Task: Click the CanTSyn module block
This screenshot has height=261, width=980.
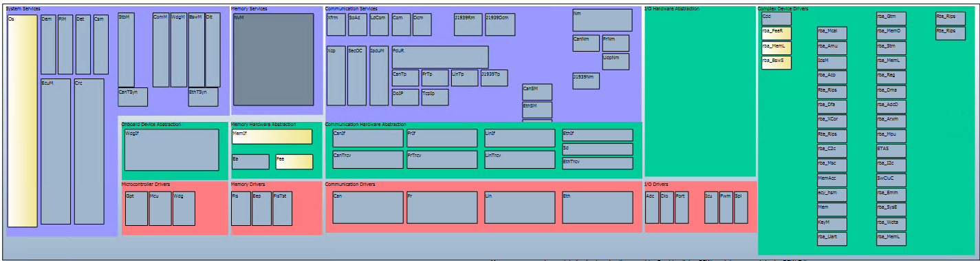Action: (x=133, y=97)
